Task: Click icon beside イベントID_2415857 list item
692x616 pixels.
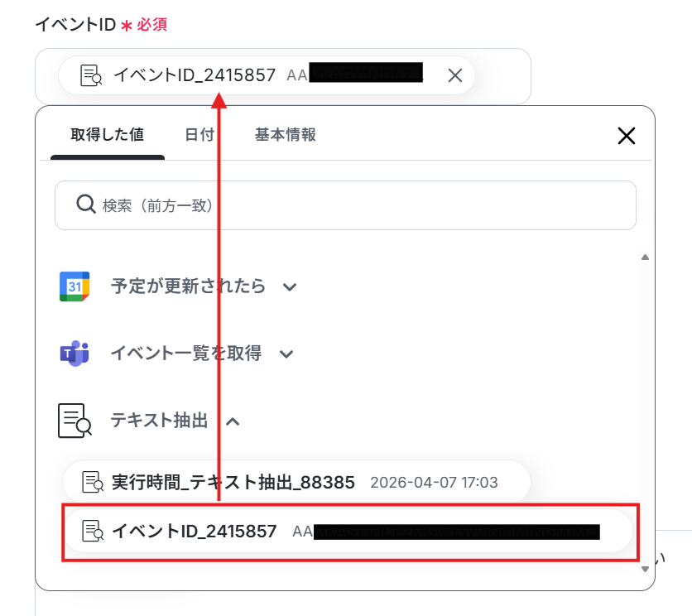Action: (x=93, y=531)
